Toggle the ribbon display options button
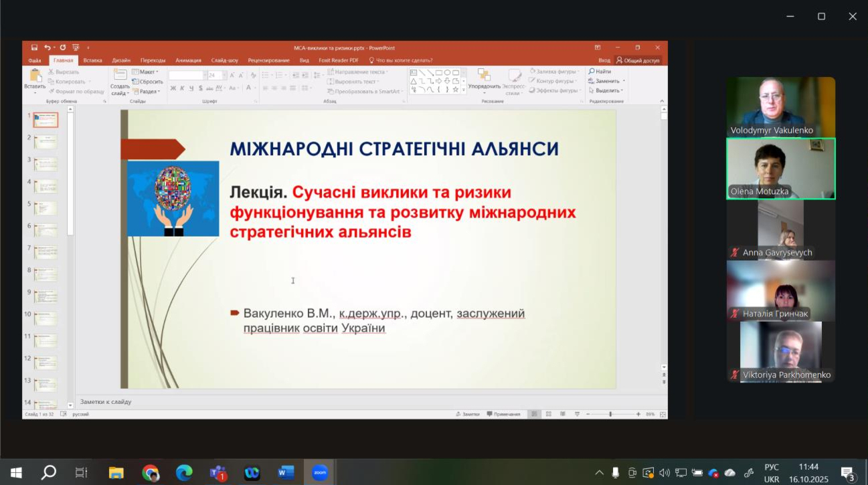Viewport: 868px width, 485px height. click(x=598, y=47)
